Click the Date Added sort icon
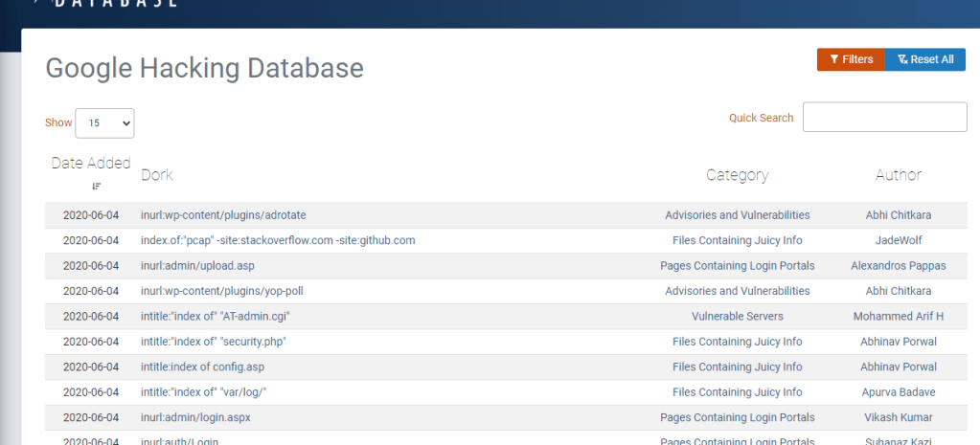 (96, 186)
